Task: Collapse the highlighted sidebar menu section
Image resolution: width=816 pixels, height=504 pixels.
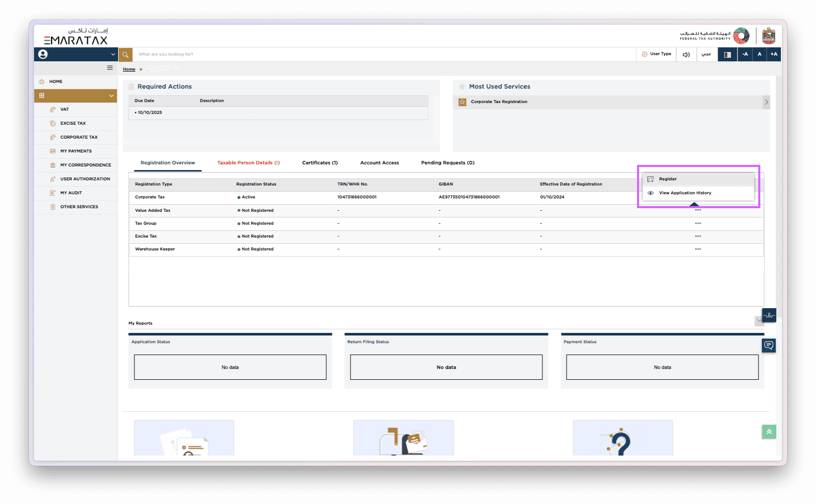Action: click(111, 96)
